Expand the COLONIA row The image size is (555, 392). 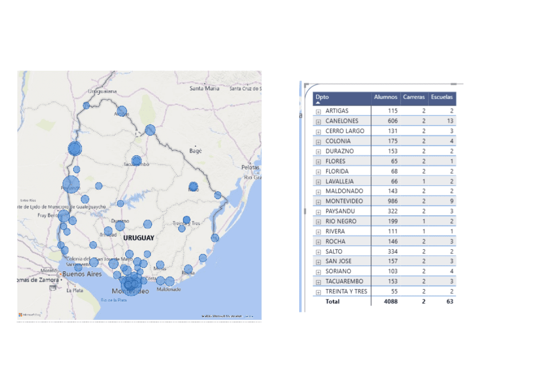(x=318, y=142)
